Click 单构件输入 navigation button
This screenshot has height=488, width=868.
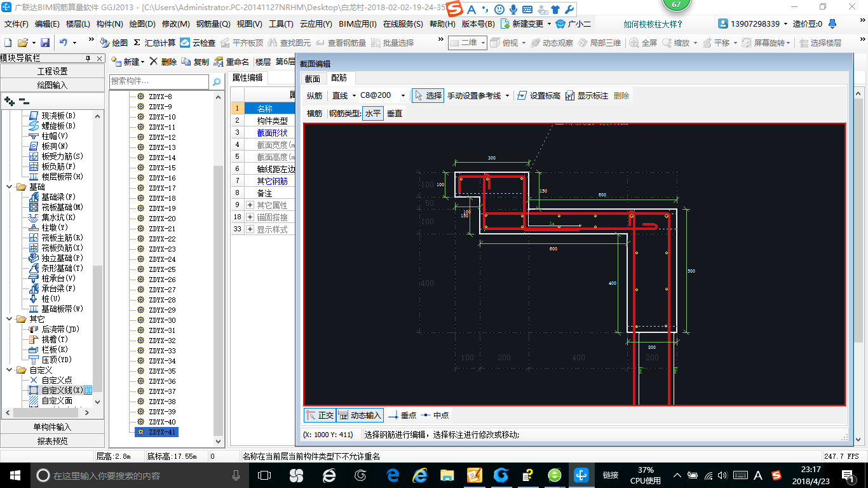coord(52,427)
